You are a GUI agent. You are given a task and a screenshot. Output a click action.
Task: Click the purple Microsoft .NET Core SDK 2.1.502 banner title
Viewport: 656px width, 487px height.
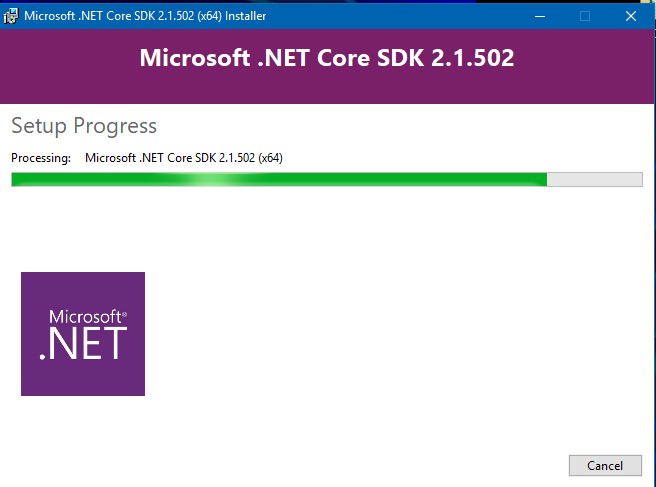point(327,58)
